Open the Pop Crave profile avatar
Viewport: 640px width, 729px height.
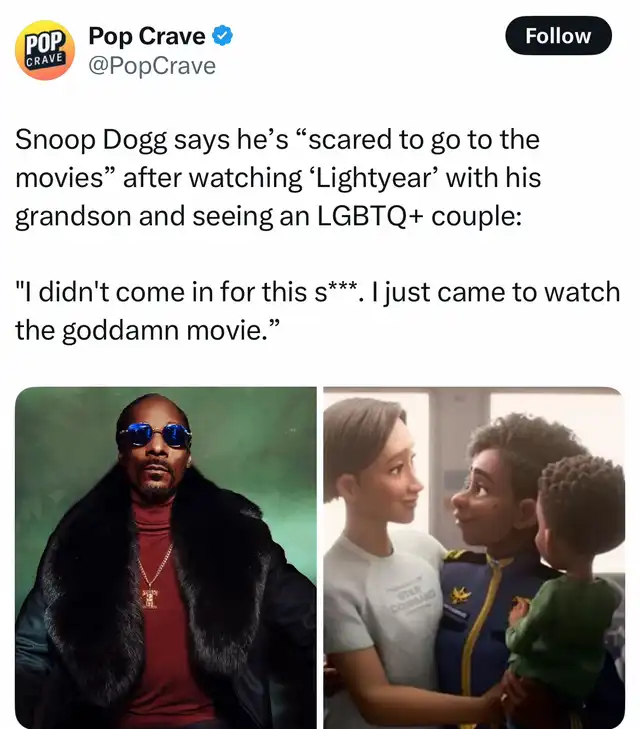45,50
